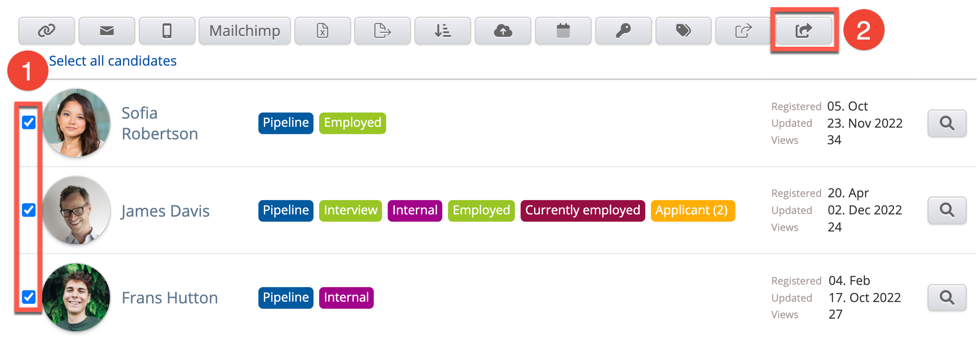This screenshot has height=338, width=980.
Task: Click the tags icon button
Action: [x=683, y=31]
